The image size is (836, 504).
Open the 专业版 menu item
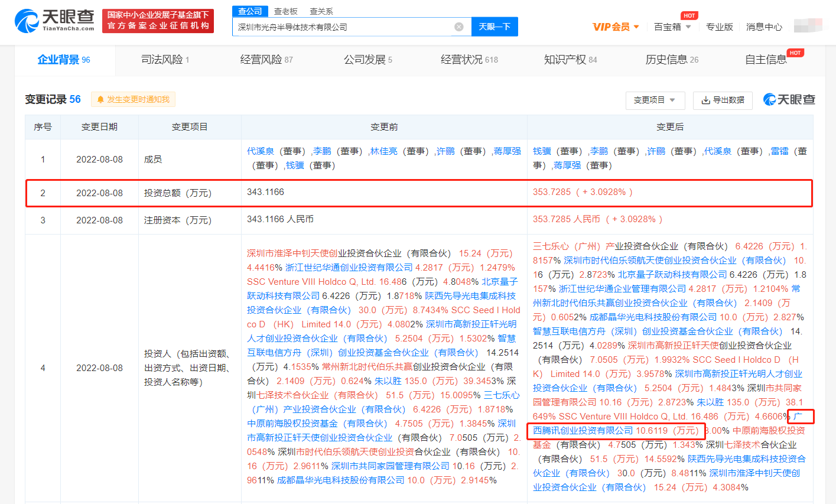point(719,27)
